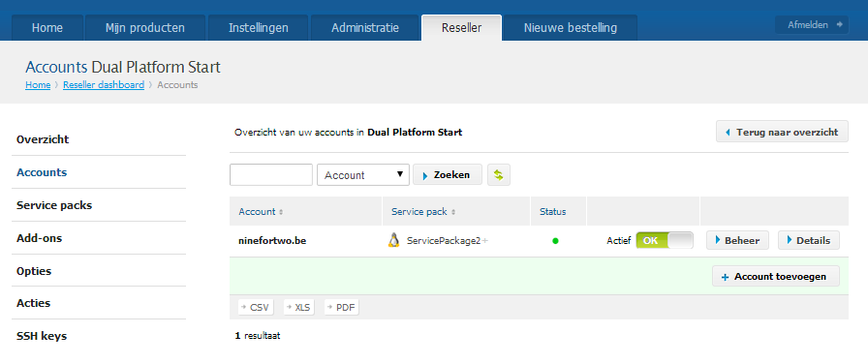Click the plus icon after ServicePackage2
Screen dimensions: 868x364
click(485, 241)
